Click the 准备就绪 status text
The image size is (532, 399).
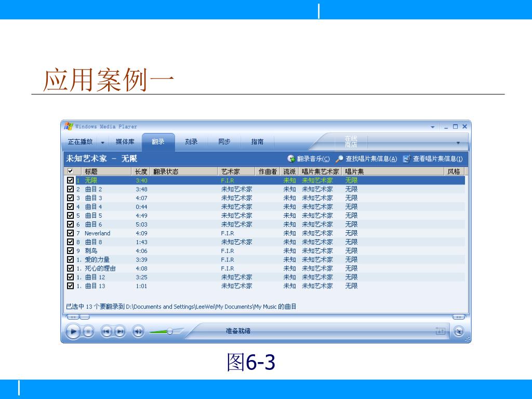238,331
